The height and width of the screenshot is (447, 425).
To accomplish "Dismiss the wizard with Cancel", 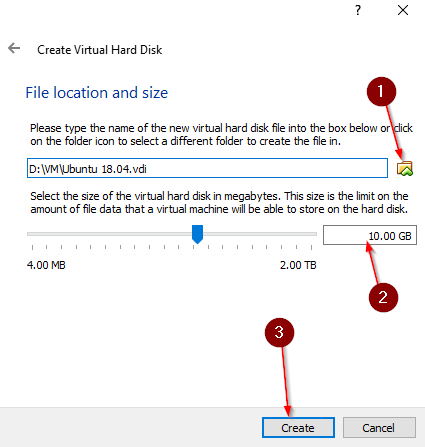I will [x=379, y=428].
